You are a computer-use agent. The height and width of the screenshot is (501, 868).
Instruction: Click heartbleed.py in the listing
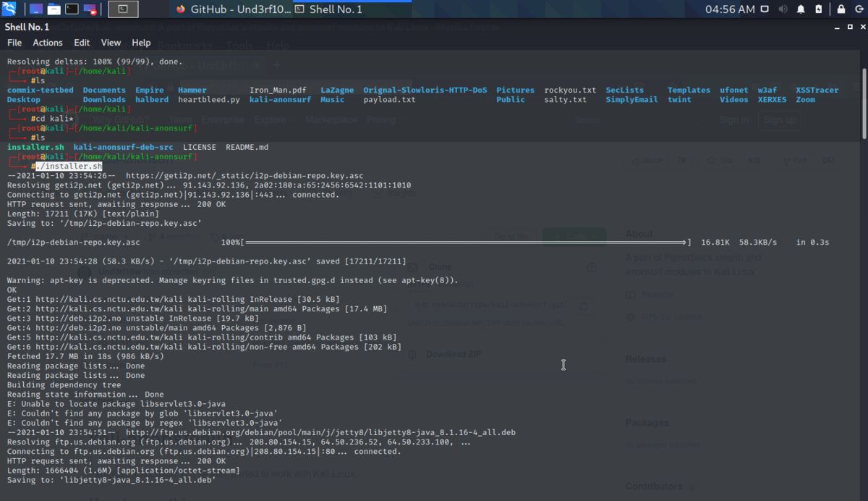[209, 100]
